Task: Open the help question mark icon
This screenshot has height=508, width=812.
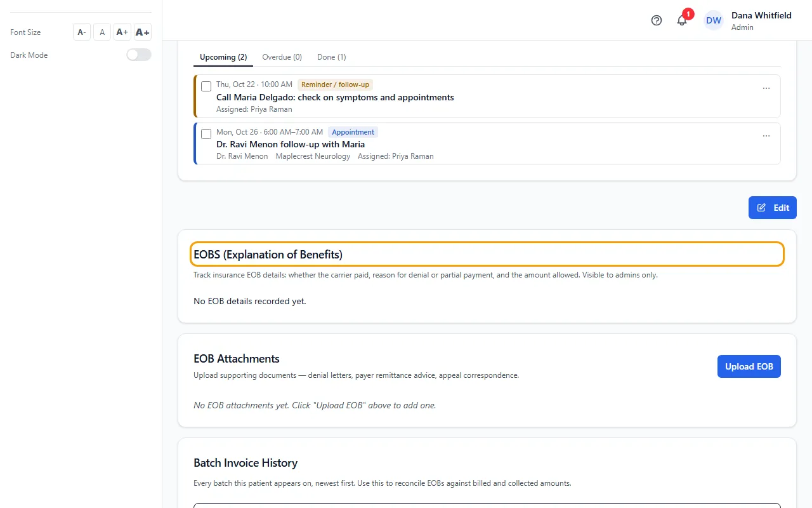Action: [x=657, y=20]
